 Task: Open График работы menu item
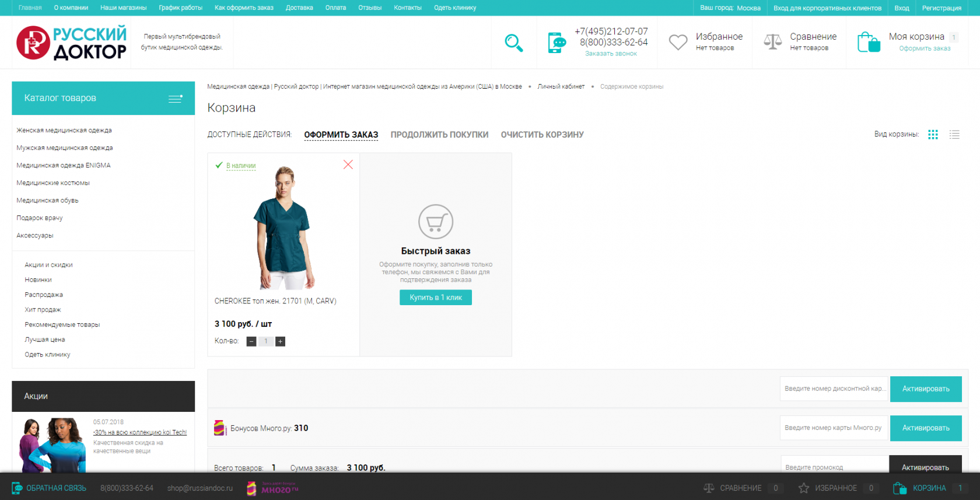(x=181, y=8)
